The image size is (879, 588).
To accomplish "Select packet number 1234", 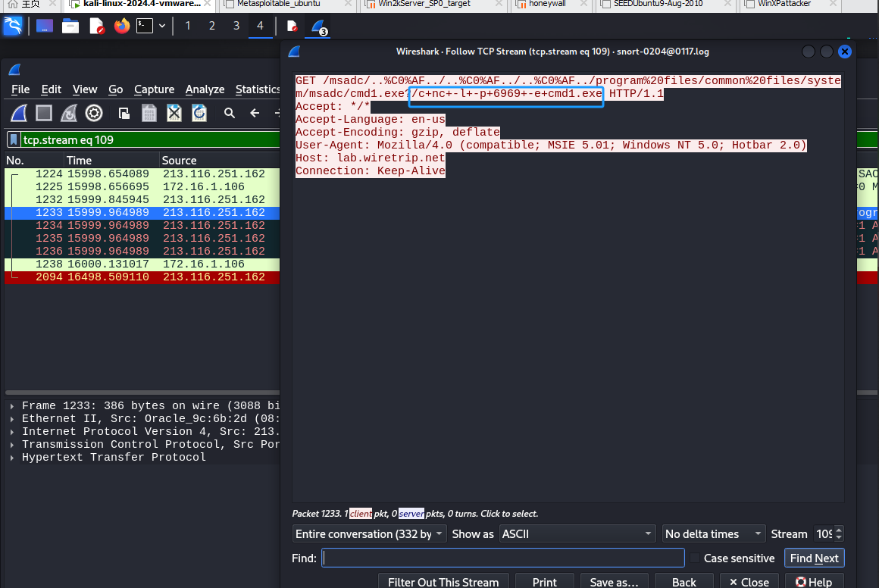I will pyautogui.click(x=142, y=225).
